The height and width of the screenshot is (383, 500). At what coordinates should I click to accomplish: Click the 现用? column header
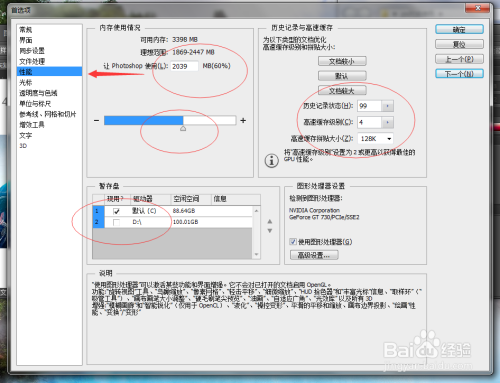coord(117,199)
